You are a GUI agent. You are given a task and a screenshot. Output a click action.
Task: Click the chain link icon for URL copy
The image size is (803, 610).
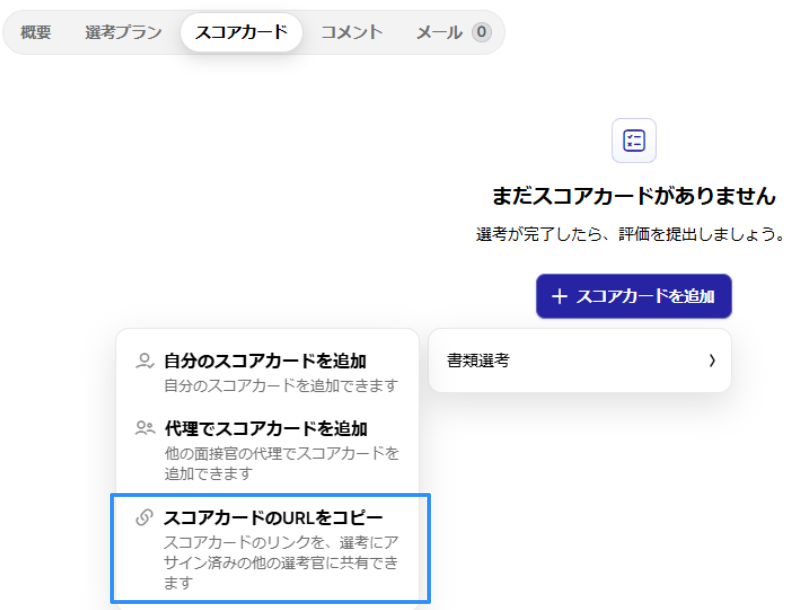point(145,518)
